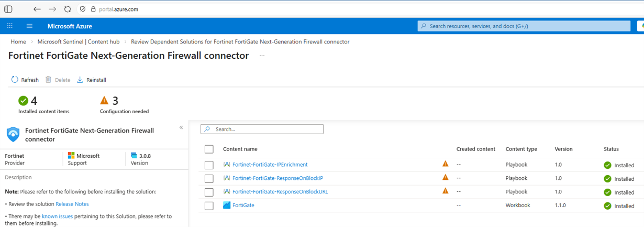This screenshot has width=644, height=227.
Task: Click the orange Configuration needed warning icon
Action: point(104,100)
